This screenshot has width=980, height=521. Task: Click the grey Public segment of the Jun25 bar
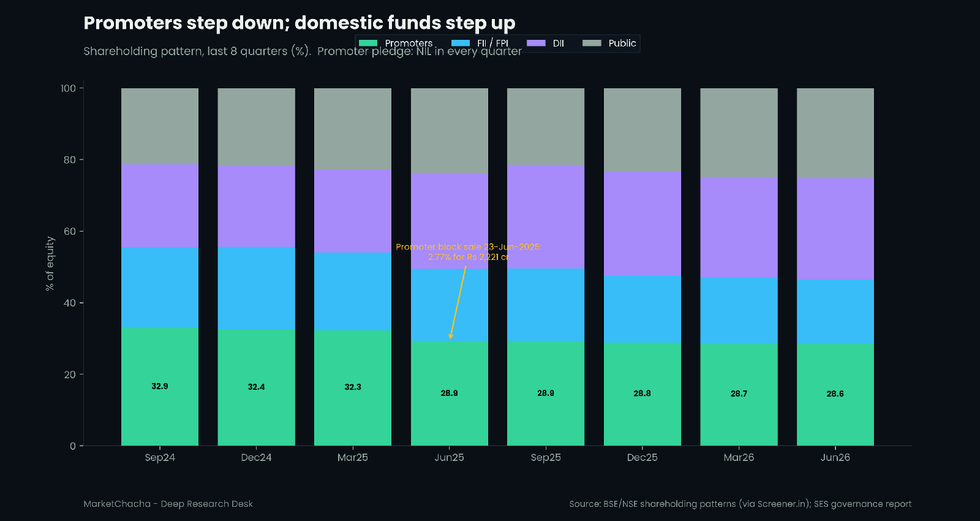[449, 131]
